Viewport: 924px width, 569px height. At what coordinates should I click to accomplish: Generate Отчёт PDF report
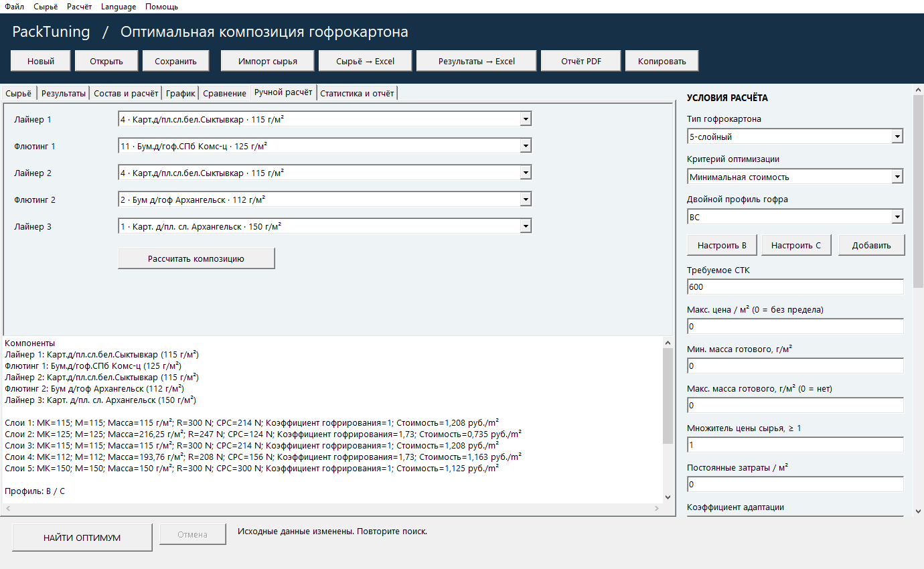(581, 61)
